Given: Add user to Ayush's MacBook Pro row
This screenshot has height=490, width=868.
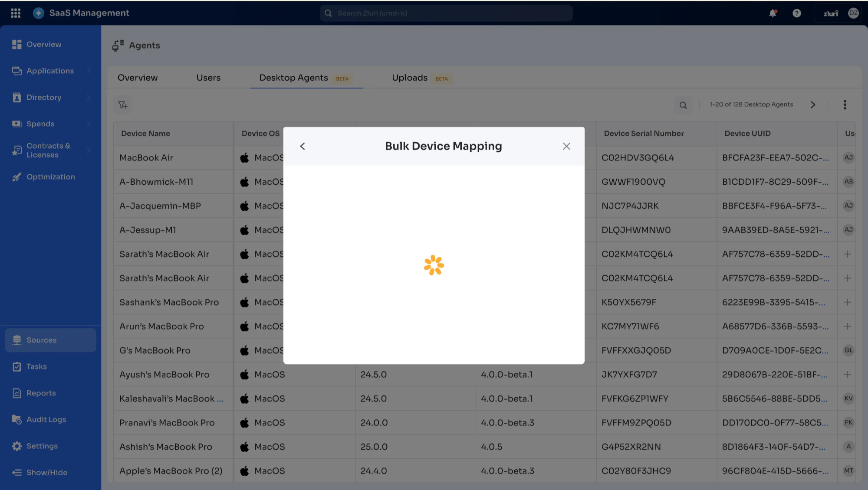Looking at the screenshot, I should (847, 374).
